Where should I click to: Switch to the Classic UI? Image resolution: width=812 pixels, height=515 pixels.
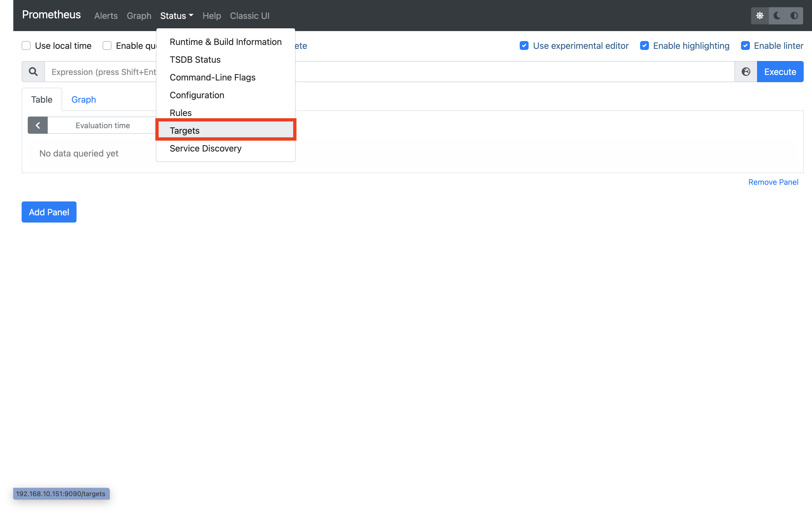250,16
